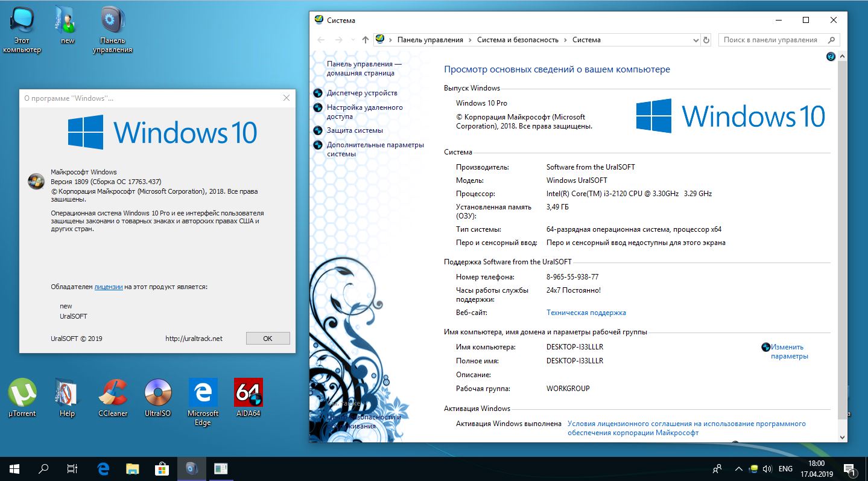Screen dimensions: 868x481
Task: Open Microsoft Store from taskbar
Action: tap(162, 468)
